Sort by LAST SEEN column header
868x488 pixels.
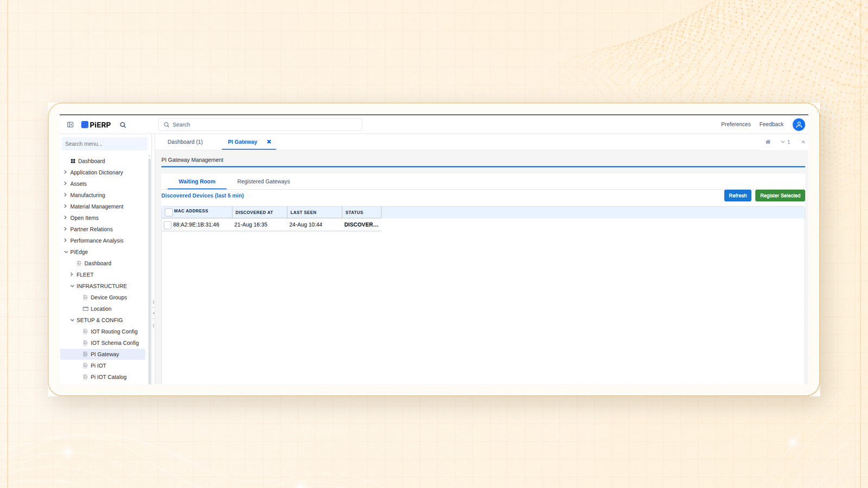315,213
